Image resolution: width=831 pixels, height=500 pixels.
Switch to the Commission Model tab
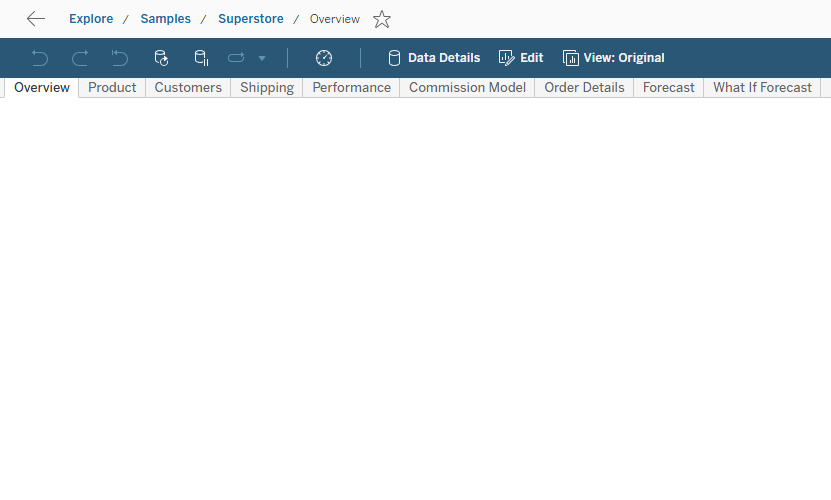pos(467,88)
